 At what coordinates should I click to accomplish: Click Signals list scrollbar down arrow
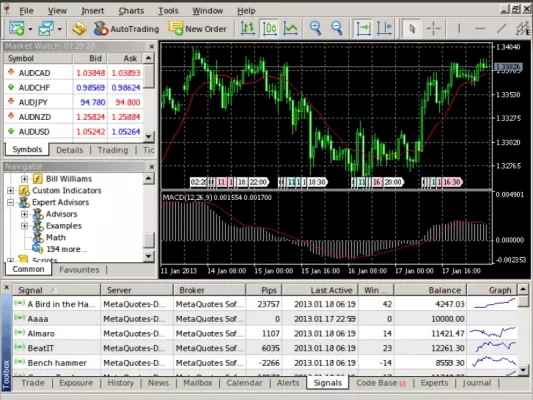pyautogui.click(x=523, y=369)
